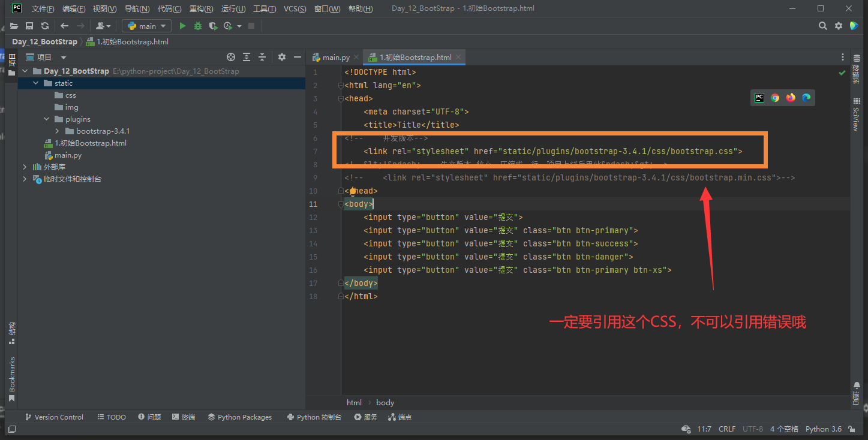Fold the head tag at line 3

coord(341,99)
